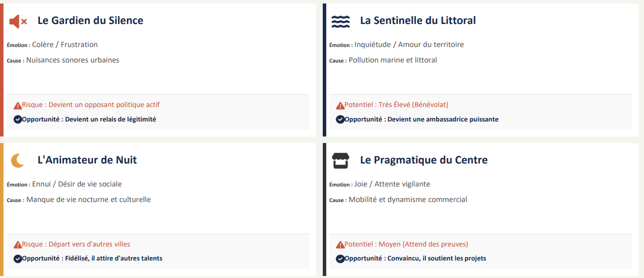
Task: Click check circle beside 'Fidélisé, il attire d'autres talents'
Action: pyautogui.click(x=18, y=258)
